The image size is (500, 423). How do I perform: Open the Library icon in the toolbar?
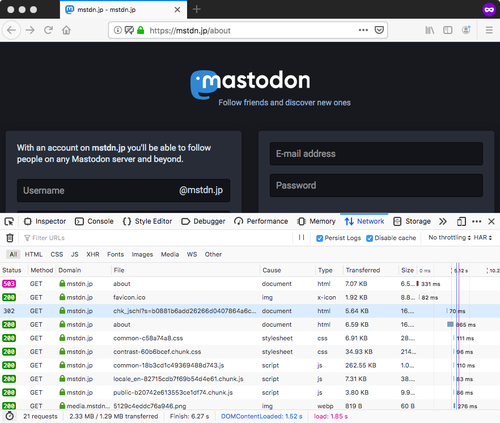pos(430,30)
